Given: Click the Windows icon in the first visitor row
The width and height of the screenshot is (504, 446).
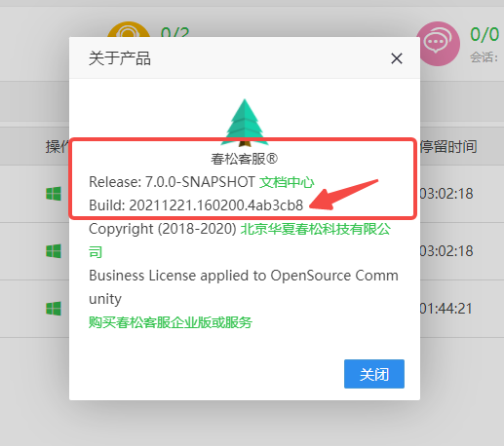Looking at the screenshot, I should pos(54,194).
